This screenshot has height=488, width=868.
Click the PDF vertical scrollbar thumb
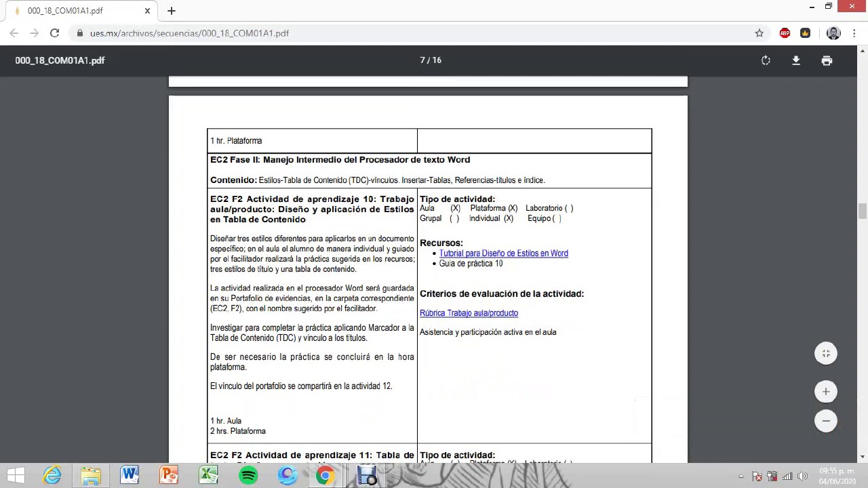pyautogui.click(x=863, y=211)
